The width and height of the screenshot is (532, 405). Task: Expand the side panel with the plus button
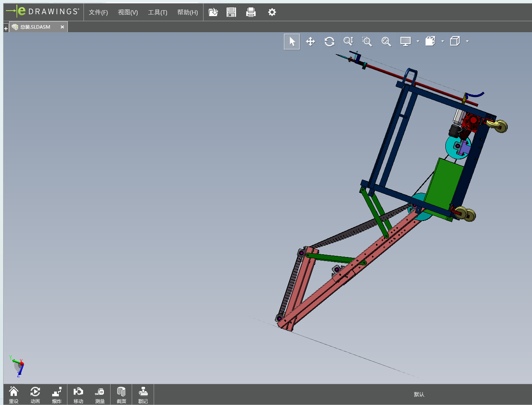(6, 29)
